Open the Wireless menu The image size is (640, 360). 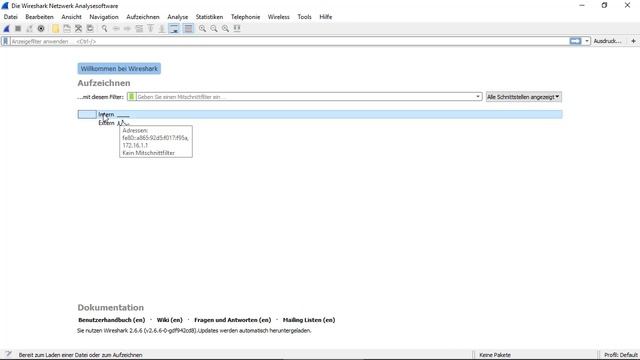[x=278, y=17]
